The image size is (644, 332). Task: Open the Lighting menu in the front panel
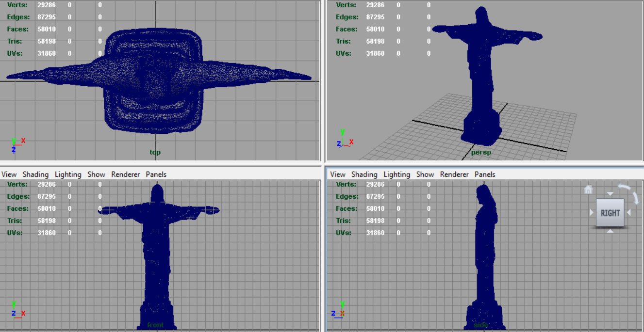point(68,174)
